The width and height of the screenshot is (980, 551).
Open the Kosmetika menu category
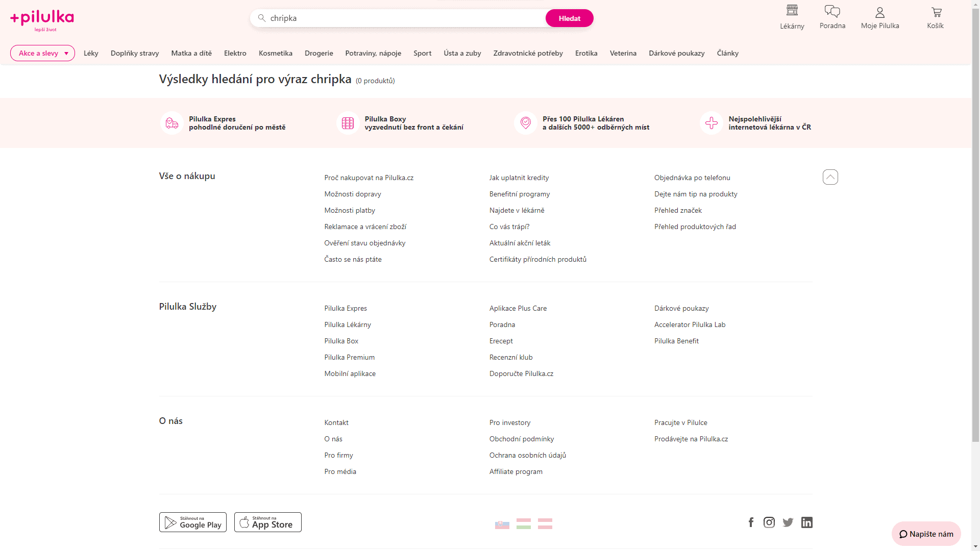coord(275,53)
